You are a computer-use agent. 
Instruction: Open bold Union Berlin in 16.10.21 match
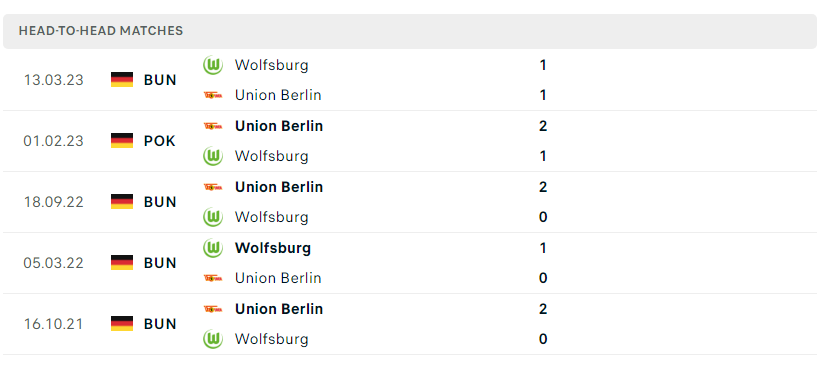coord(279,309)
